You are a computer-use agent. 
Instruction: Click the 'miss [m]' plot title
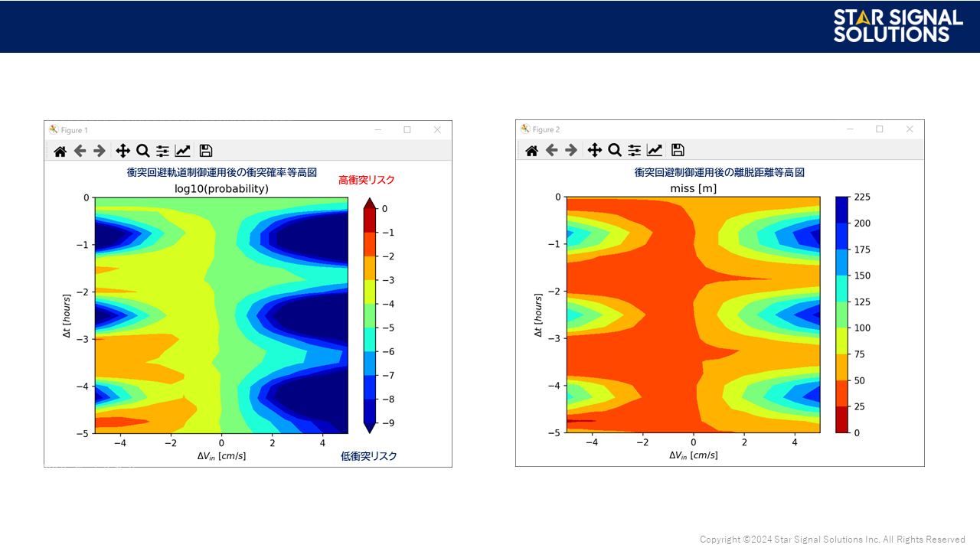tap(693, 188)
